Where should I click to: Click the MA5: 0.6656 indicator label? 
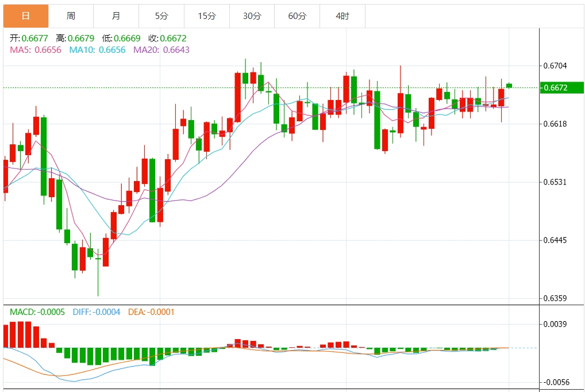(36, 50)
